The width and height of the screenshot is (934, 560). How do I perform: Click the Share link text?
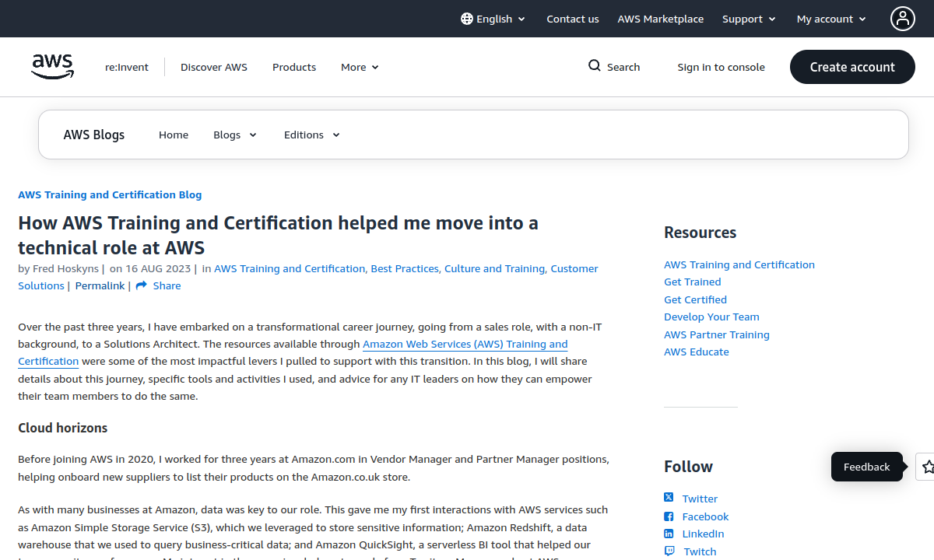point(167,285)
